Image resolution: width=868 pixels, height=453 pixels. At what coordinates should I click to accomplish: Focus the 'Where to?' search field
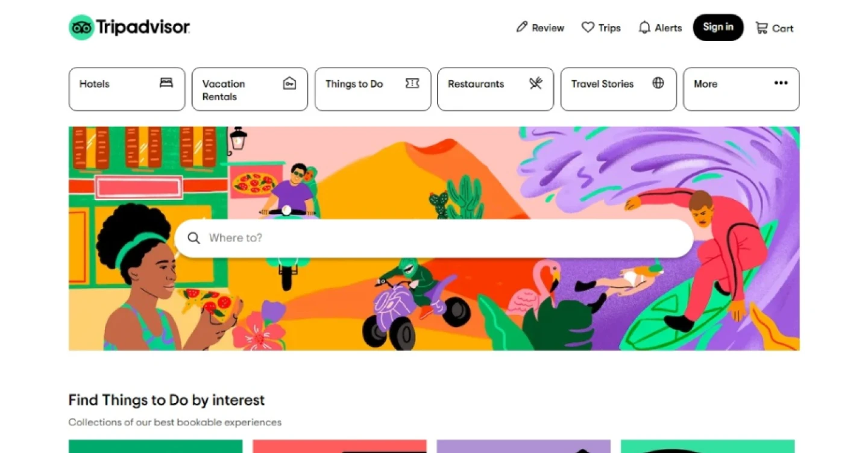434,238
